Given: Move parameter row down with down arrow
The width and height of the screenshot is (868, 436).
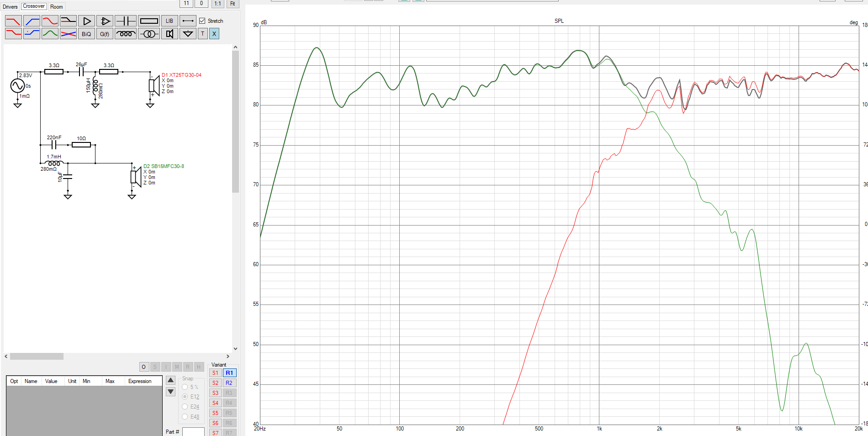Looking at the screenshot, I should pyautogui.click(x=170, y=392).
